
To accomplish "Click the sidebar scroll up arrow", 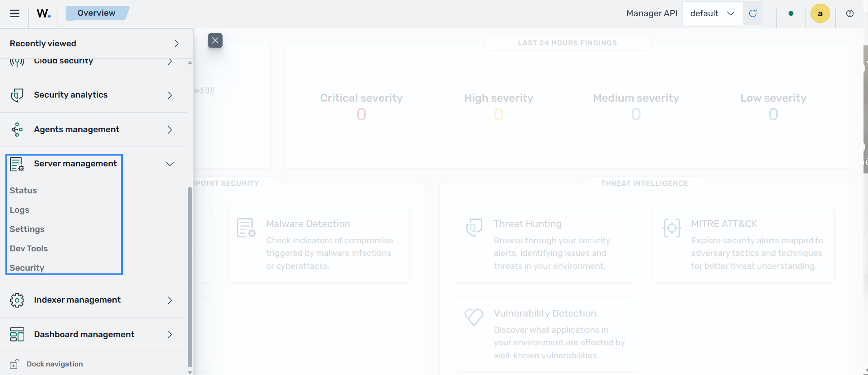I will pos(190,63).
